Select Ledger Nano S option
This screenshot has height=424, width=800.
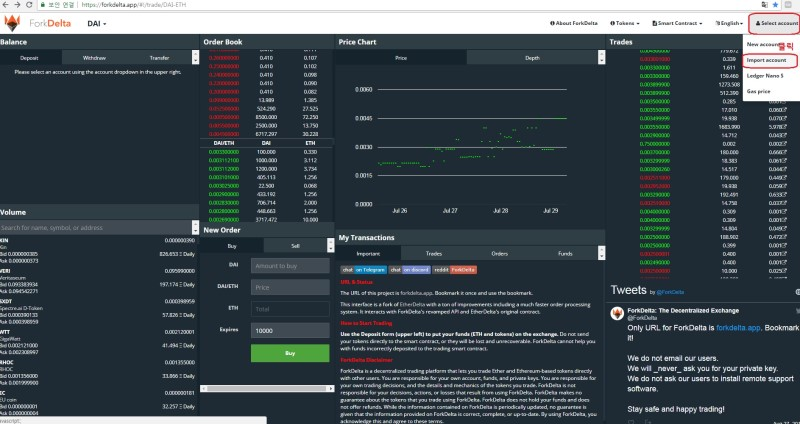(x=765, y=76)
